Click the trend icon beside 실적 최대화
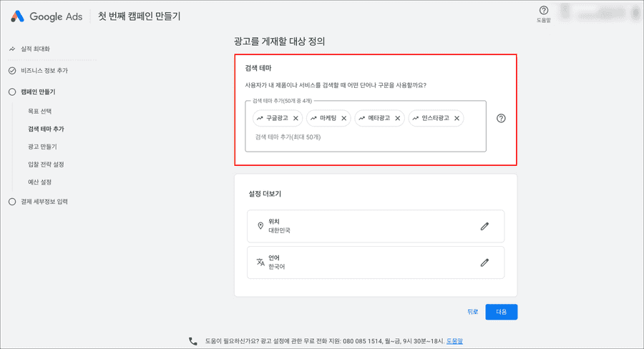 coord(12,49)
